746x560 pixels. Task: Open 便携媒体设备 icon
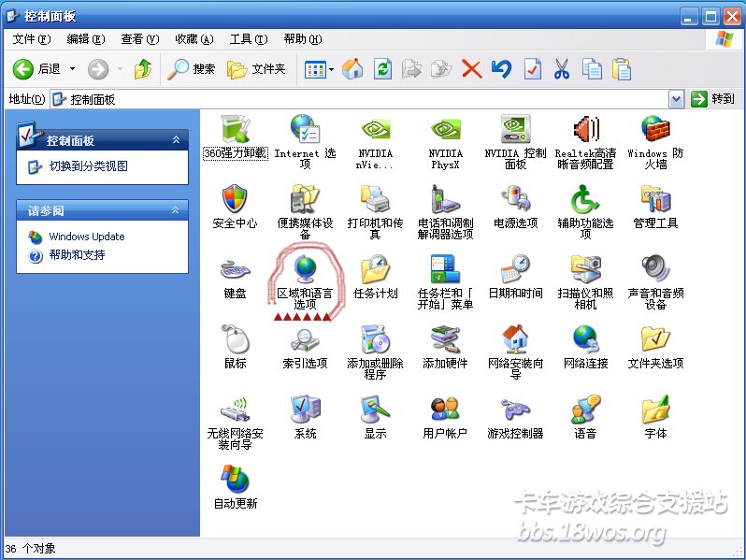305,199
